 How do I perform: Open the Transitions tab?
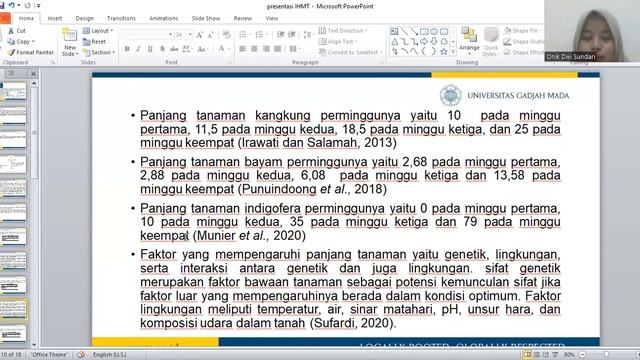point(121,18)
